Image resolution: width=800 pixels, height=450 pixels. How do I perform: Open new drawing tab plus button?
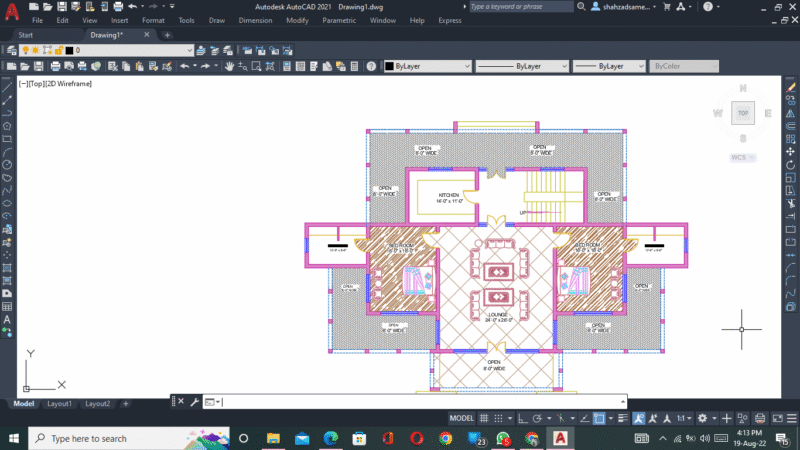(167, 35)
